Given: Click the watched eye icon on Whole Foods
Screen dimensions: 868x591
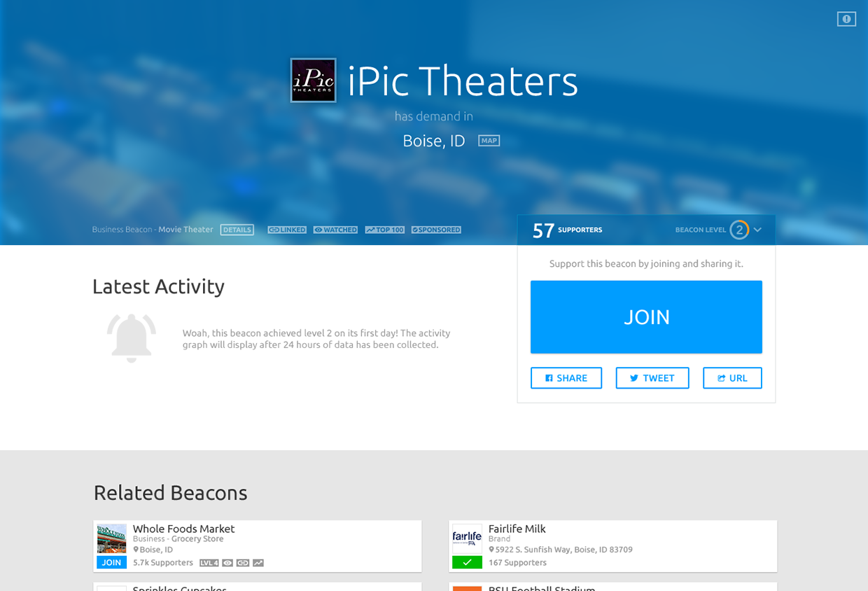Looking at the screenshot, I should 227,563.
